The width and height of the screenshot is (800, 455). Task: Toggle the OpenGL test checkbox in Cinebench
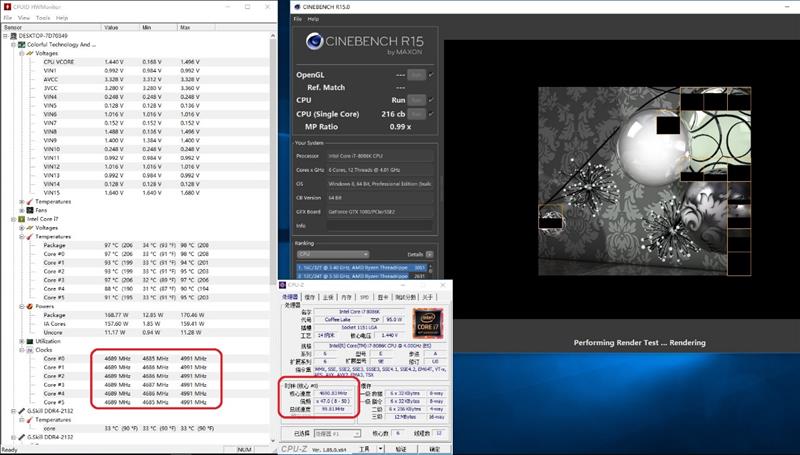pos(431,75)
